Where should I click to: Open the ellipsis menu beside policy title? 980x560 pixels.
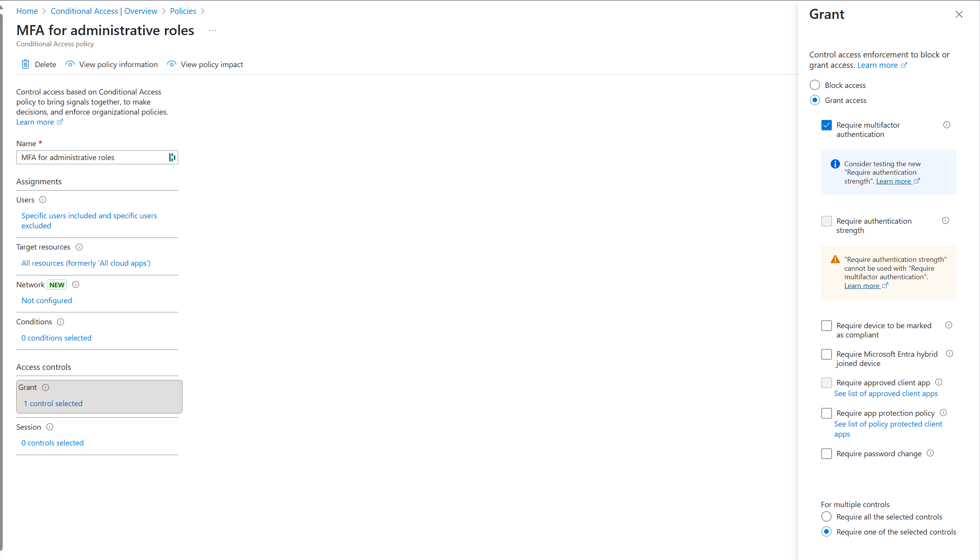213,30
